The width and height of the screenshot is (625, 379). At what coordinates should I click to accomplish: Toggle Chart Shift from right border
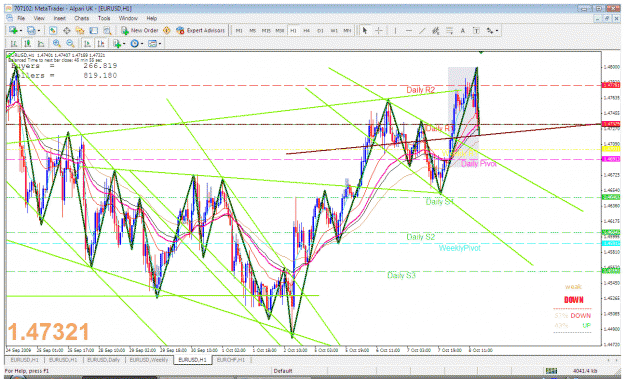(101, 43)
